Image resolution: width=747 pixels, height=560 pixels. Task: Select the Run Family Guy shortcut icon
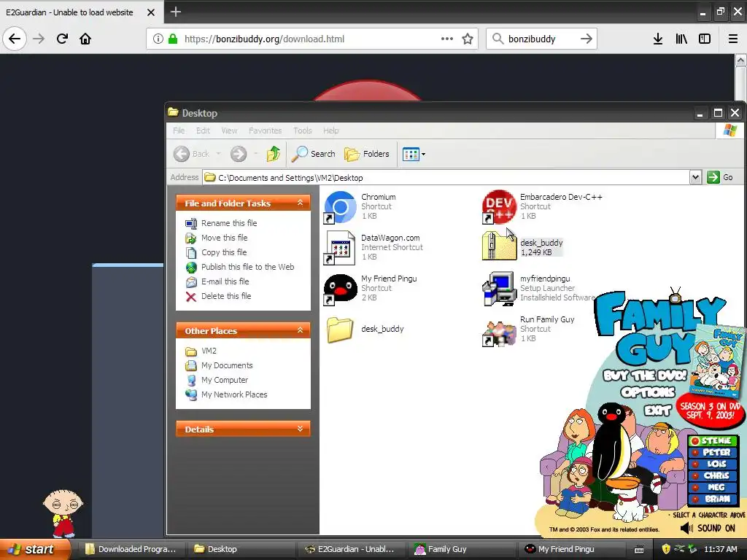pos(499,333)
